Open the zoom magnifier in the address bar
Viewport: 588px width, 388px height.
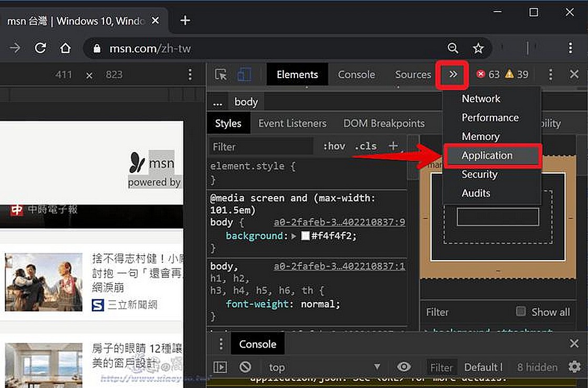(453, 48)
